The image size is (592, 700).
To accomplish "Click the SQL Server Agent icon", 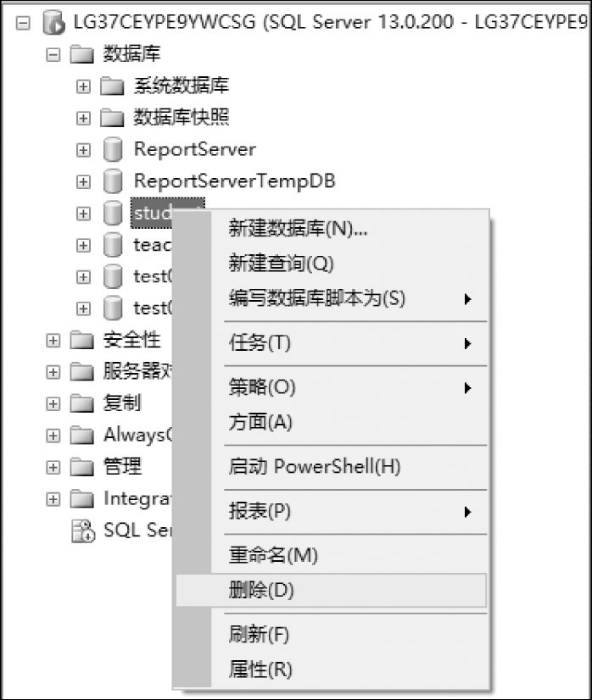I will tap(83, 531).
